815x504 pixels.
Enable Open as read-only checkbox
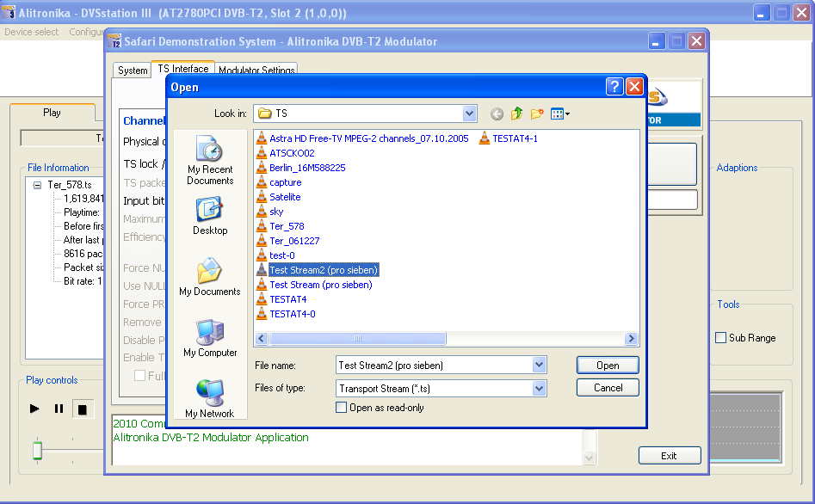point(341,408)
